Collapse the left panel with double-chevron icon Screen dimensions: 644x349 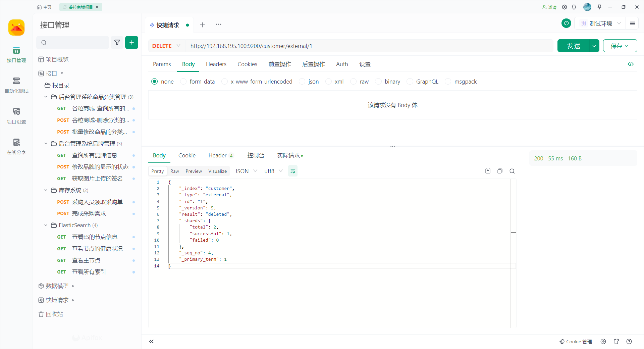click(x=151, y=342)
